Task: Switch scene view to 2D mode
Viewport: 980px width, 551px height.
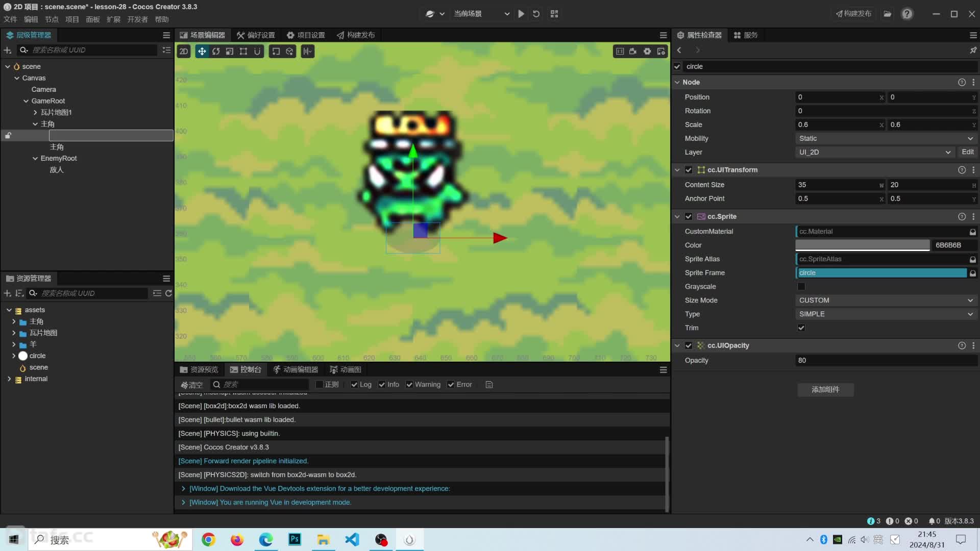Action: (184, 51)
